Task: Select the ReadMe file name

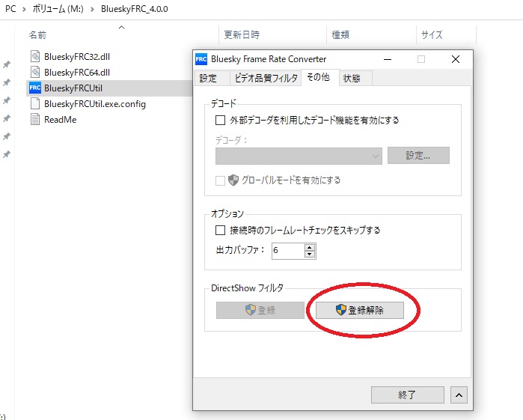Action: [x=61, y=120]
